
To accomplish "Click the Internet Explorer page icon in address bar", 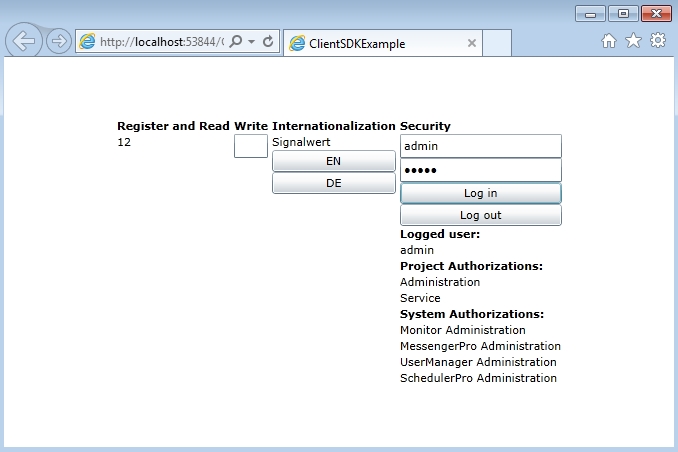I will 88,42.
